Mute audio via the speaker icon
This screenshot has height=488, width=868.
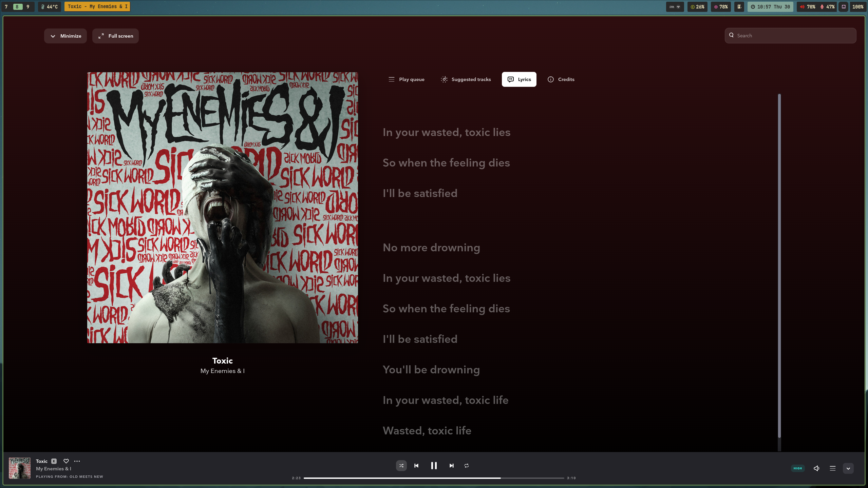(x=816, y=468)
